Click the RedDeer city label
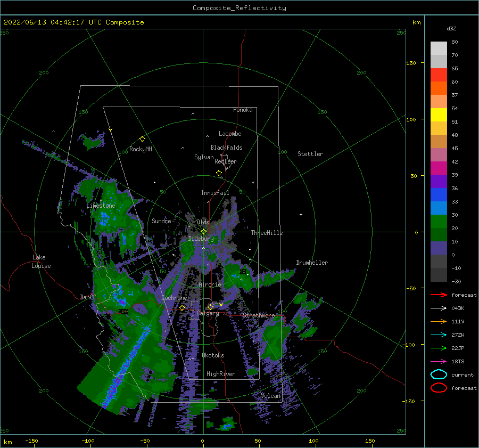The image size is (479, 448). click(226, 161)
